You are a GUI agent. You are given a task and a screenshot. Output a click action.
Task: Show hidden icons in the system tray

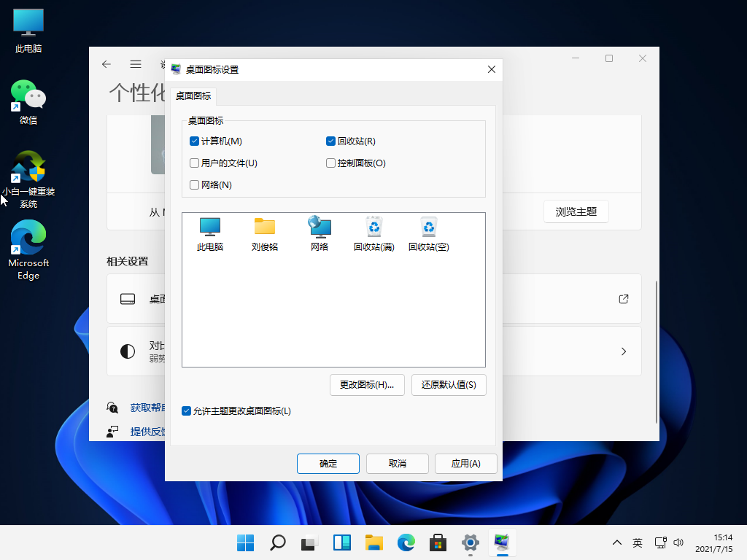[x=616, y=542]
